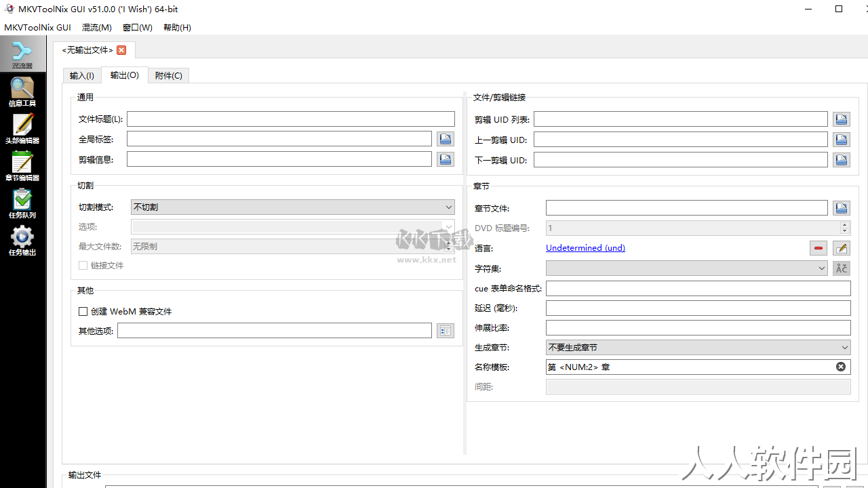Open the 混流器 multiplexer tool
The width and height of the screenshot is (868, 488).
coord(22,55)
